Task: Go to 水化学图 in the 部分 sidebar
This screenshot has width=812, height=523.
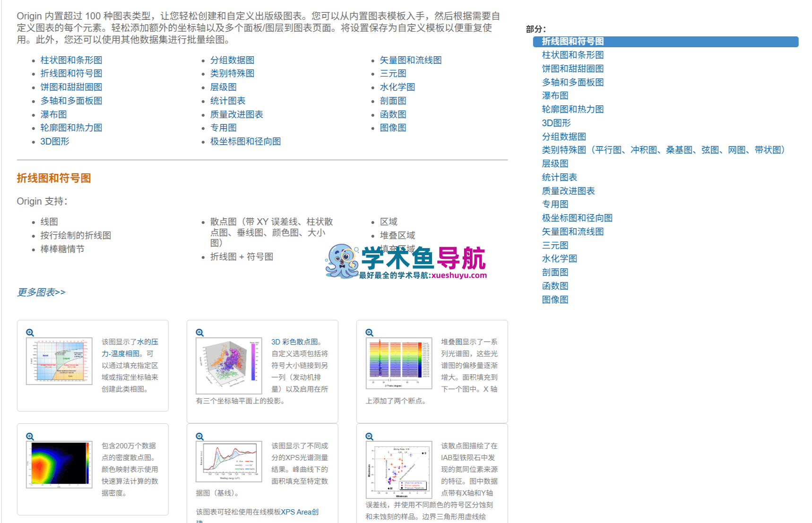Action: click(560, 259)
